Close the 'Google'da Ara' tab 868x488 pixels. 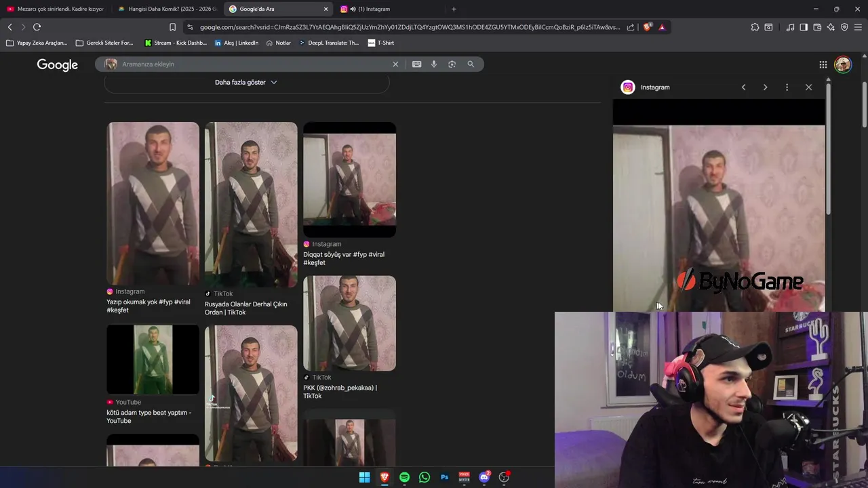click(x=325, y=9)
